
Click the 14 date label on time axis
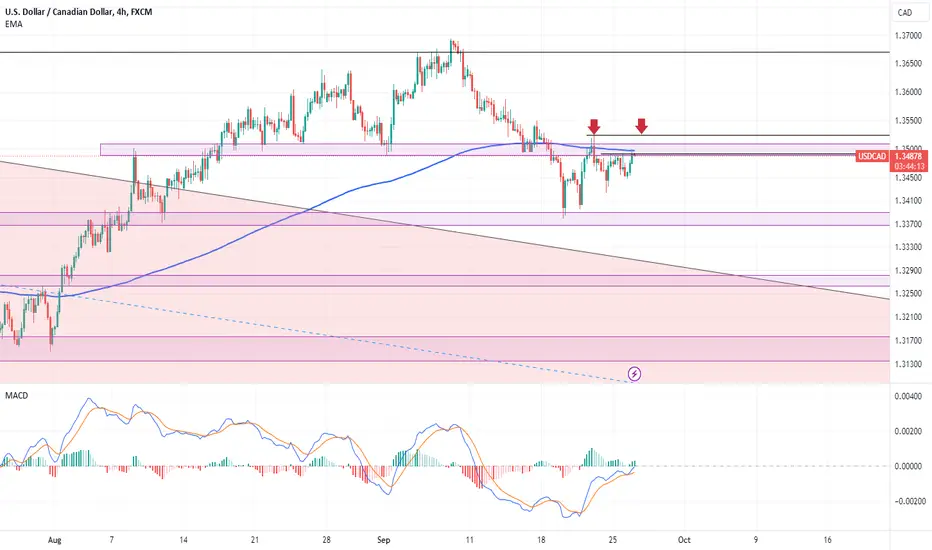(x=183, y=540)
